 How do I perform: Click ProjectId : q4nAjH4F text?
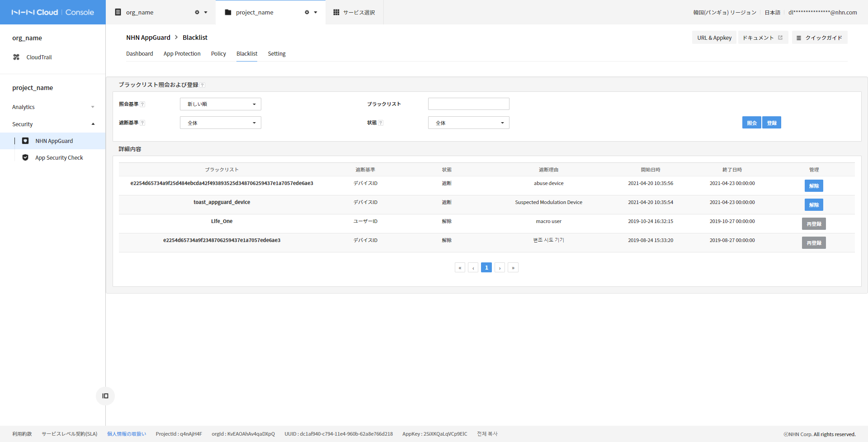[179, 434]
